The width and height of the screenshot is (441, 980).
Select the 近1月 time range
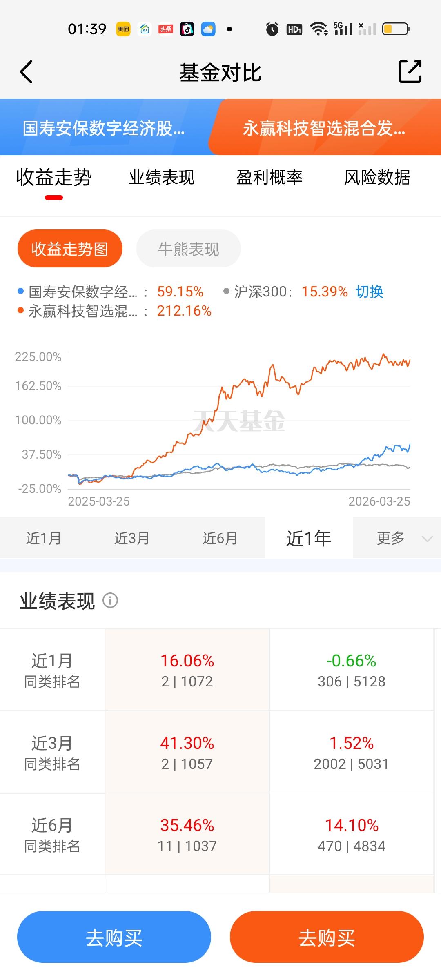pyautogui.click(x=44, y=538)
